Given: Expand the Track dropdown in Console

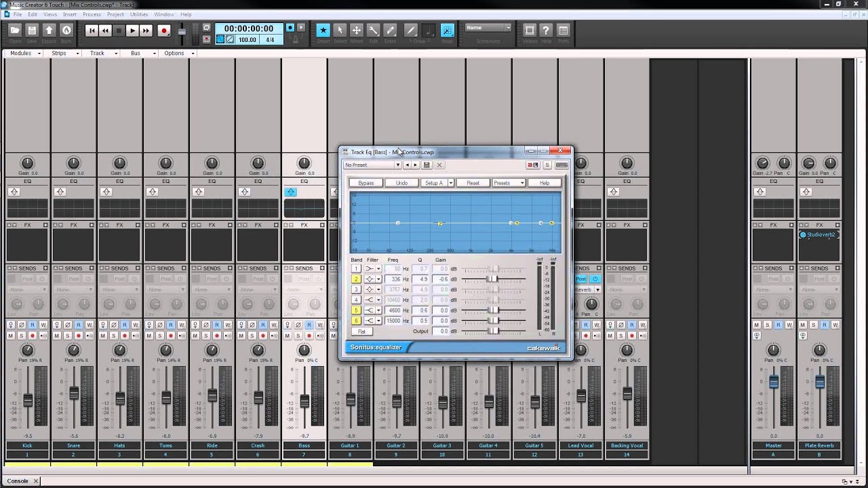Looking at the screenshot, I should coord(103,53).
